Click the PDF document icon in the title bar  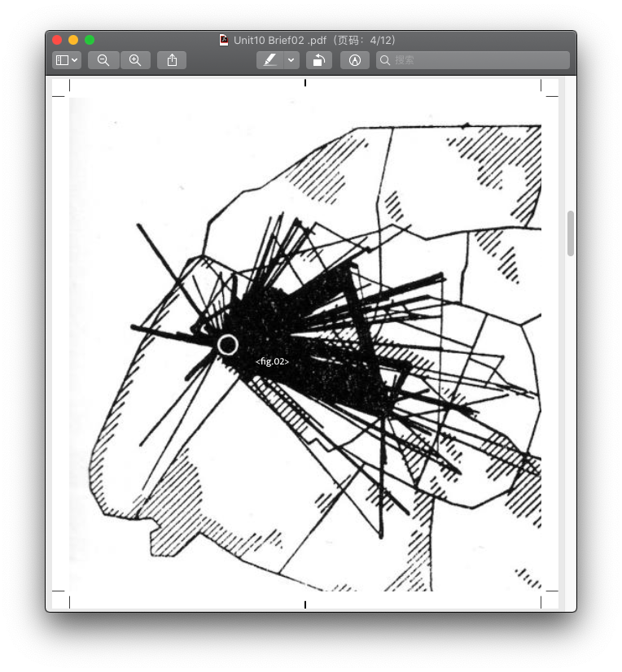click(224, 40)
